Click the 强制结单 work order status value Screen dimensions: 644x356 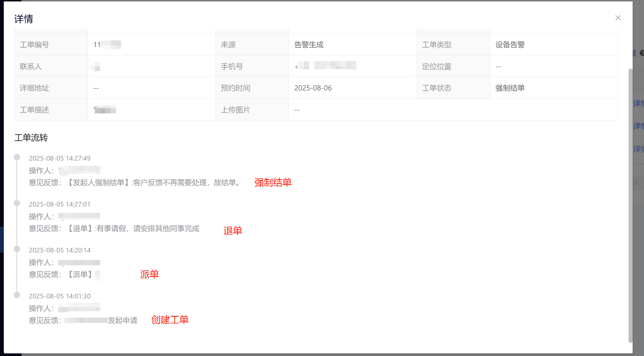(x=510, y=88)
